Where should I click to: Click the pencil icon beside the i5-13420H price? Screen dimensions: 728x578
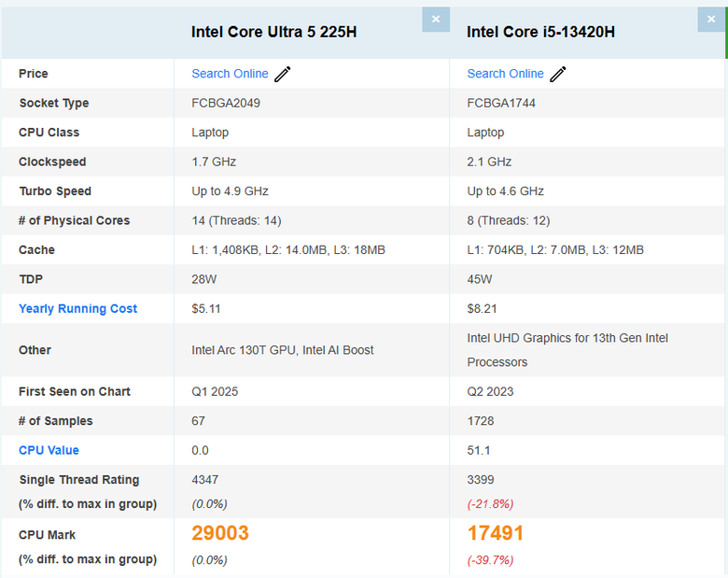point(558,74)
